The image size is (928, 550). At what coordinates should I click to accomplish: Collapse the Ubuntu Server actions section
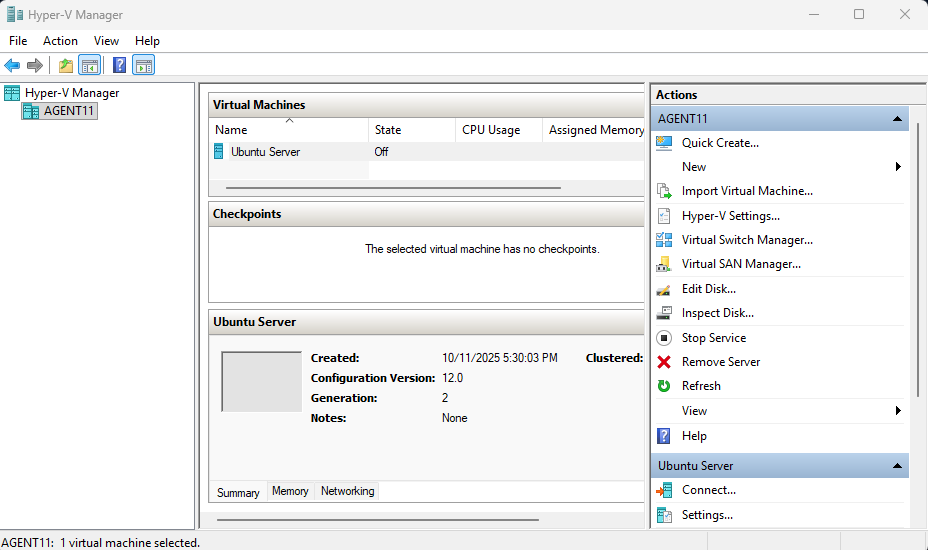click(x=897, y=466)
